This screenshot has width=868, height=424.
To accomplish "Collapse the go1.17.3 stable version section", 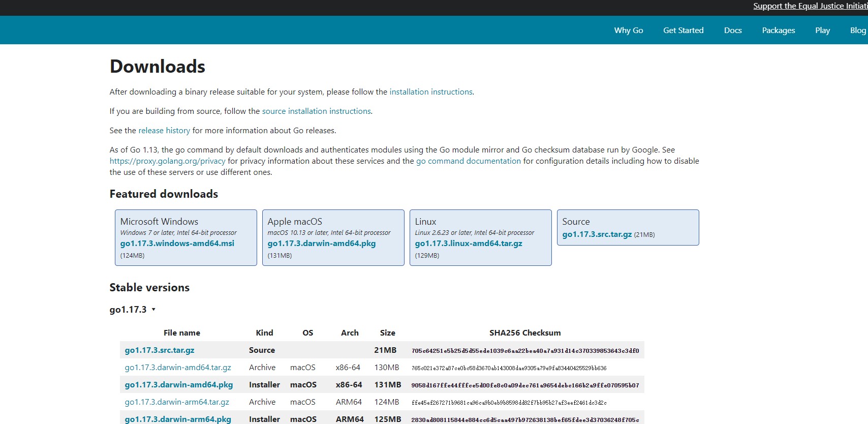I will (x=133, y=310).
